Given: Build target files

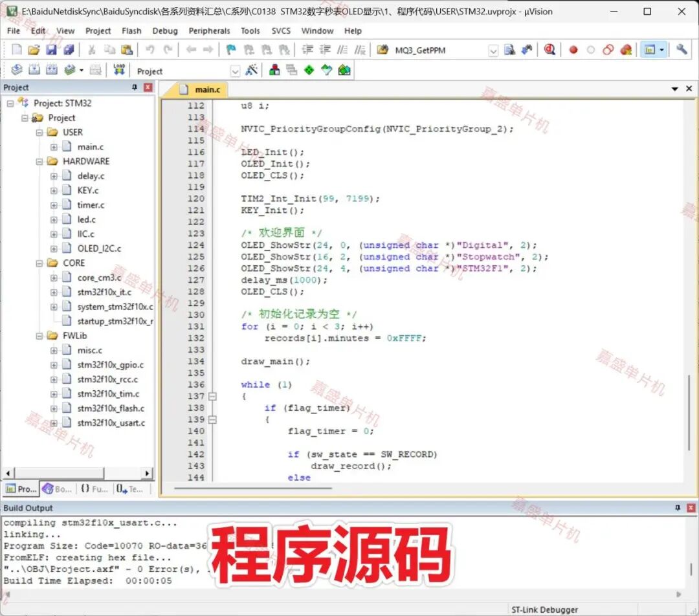Looking at the screenshot, I should pyautogui.click(x=34, y=70).
